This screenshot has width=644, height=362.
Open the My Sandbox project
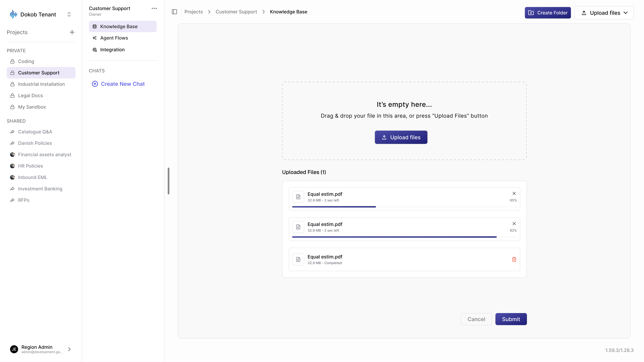coord(41,107)
